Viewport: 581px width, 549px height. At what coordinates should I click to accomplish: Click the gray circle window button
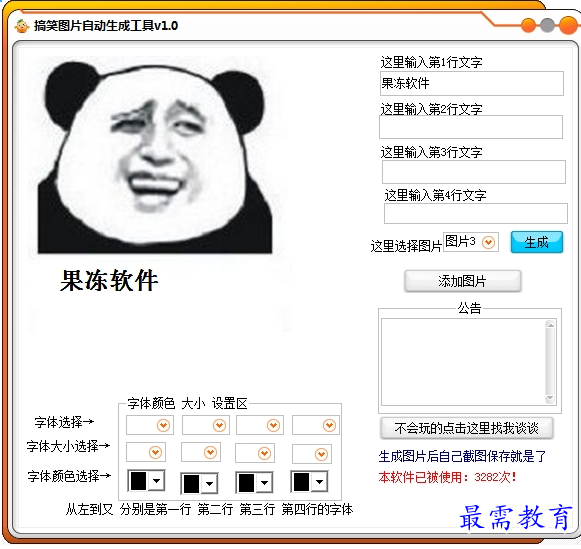(x=547, y=26)
